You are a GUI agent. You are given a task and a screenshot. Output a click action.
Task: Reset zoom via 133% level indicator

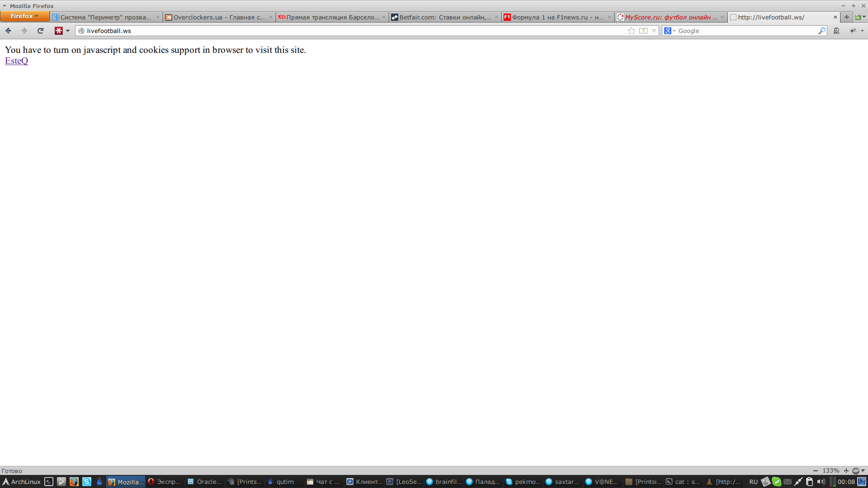[830, 471]
